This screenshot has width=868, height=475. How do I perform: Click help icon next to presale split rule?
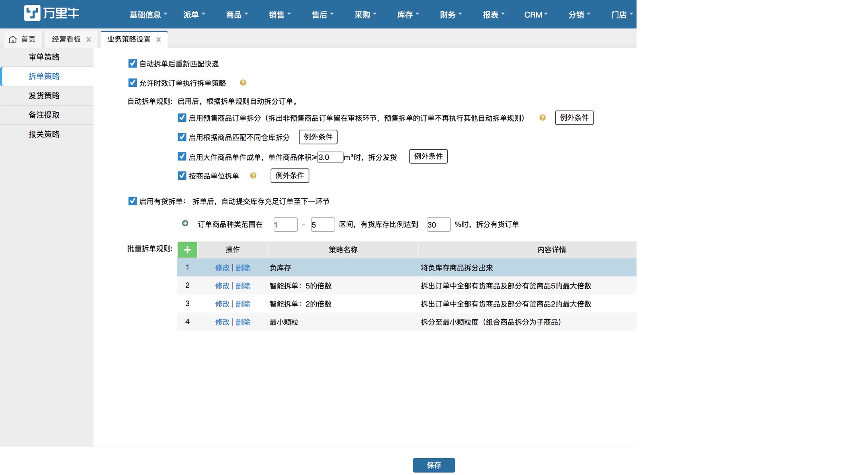(542, 118)
